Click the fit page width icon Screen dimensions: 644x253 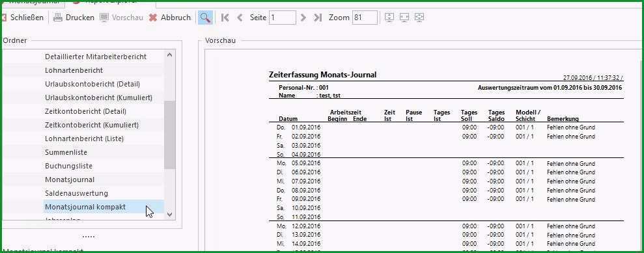point(404,17)
